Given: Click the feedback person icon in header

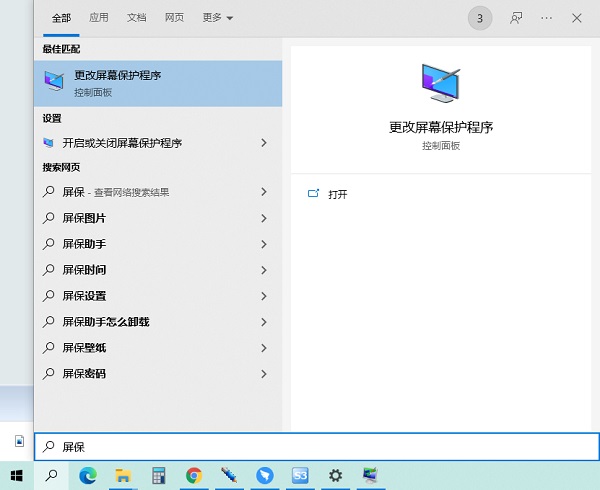Looking at the screenshot, I should (x=516, y=18).
